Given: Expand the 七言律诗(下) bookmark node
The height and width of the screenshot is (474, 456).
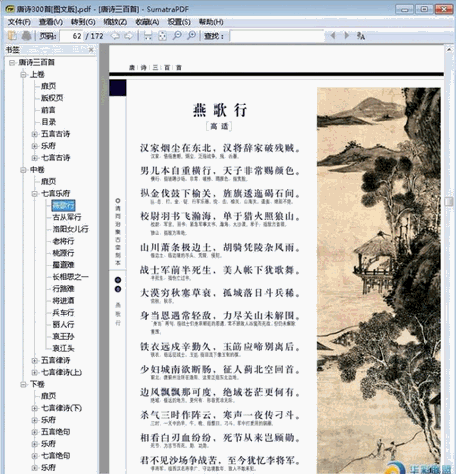Looking at the screenshot, I should click(34, 408).
